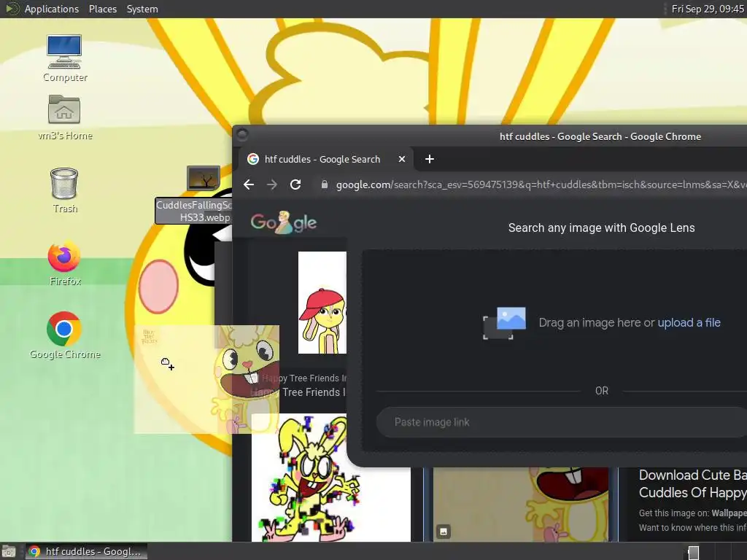Click the show desktop icon on bottom panel
Screen dimensions: 747x560
pos(9,551)
